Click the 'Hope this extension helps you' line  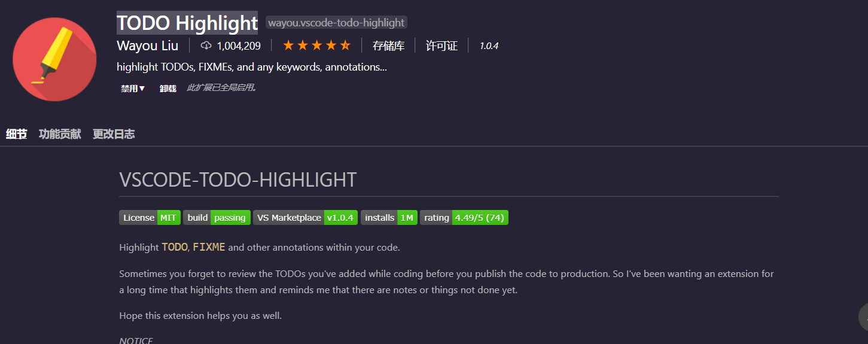(200, 315)
